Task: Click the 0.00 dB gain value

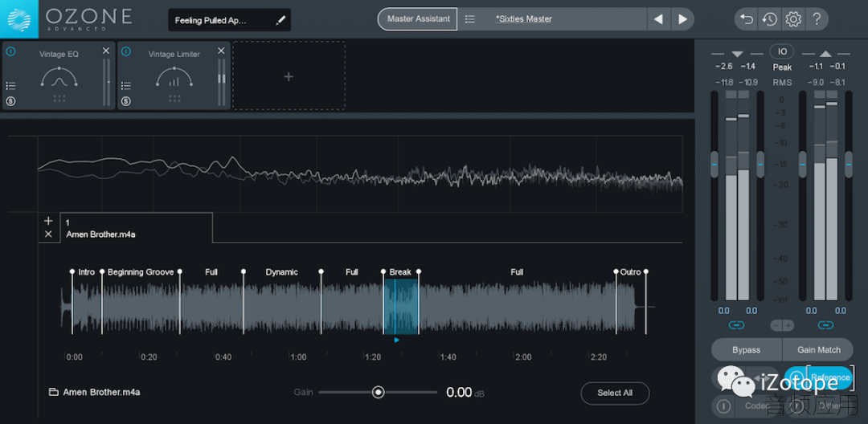Action: (x=460, y=393)
